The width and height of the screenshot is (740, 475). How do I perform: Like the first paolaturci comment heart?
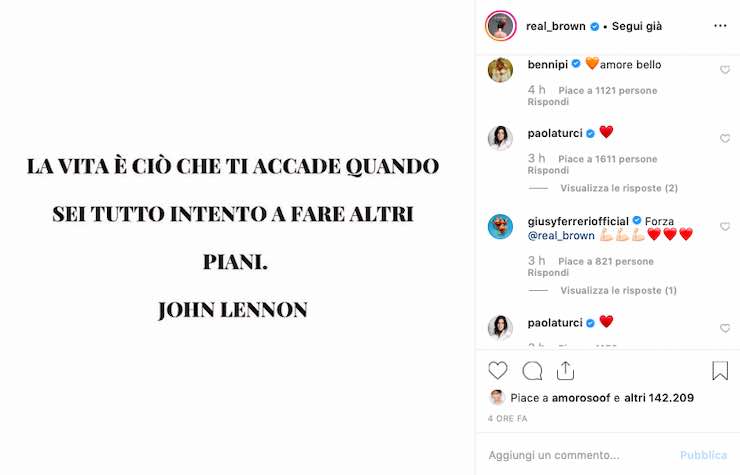click(725, 138)
